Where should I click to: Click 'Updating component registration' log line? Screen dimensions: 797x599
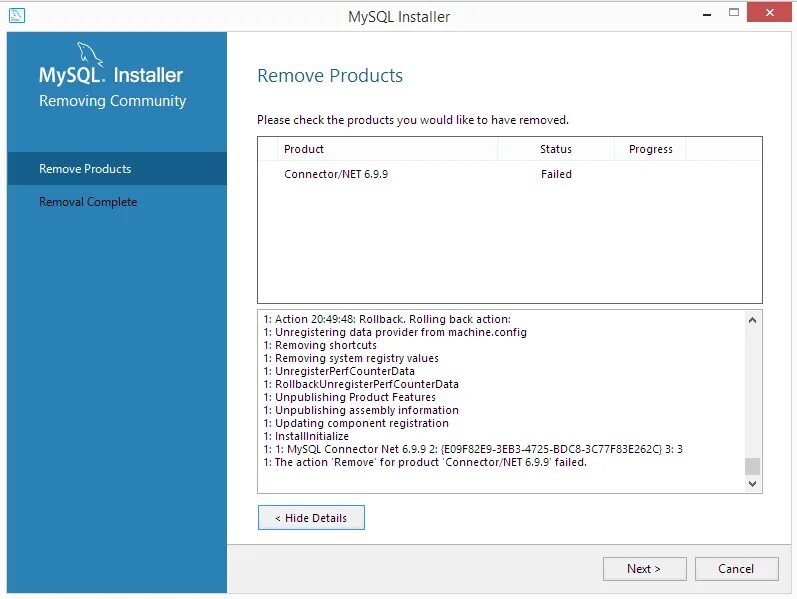point(356,424)
